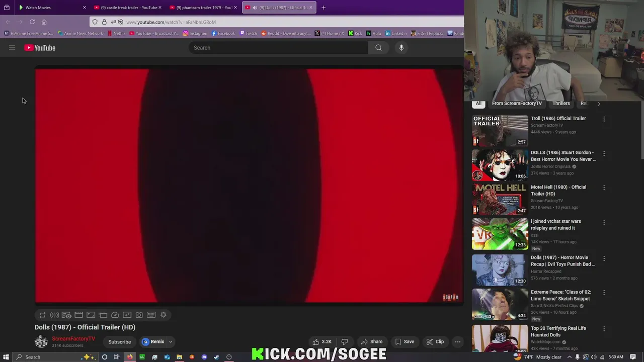
Task: Open weather widget showing 74°F Mostly clear
Action: (537, 357)
